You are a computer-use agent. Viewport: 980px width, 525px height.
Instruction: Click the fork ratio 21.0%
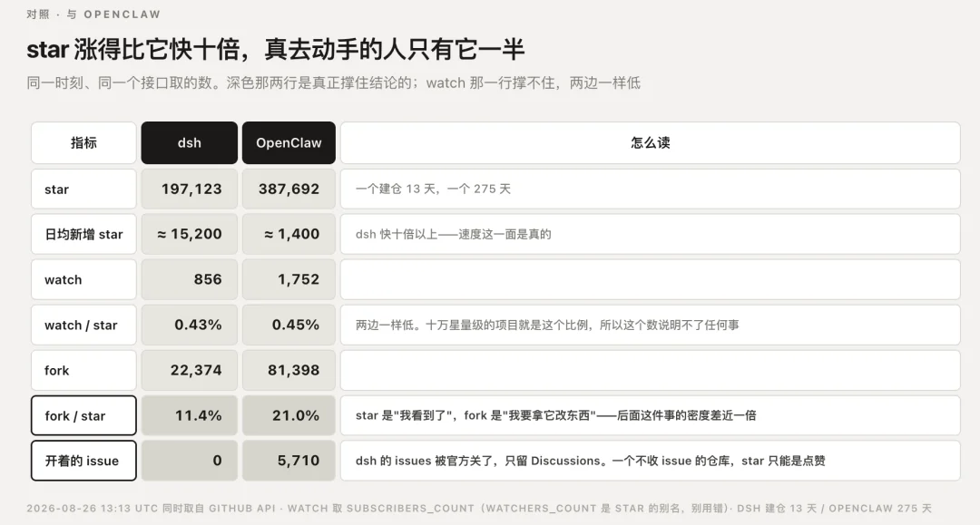(289, 416)
